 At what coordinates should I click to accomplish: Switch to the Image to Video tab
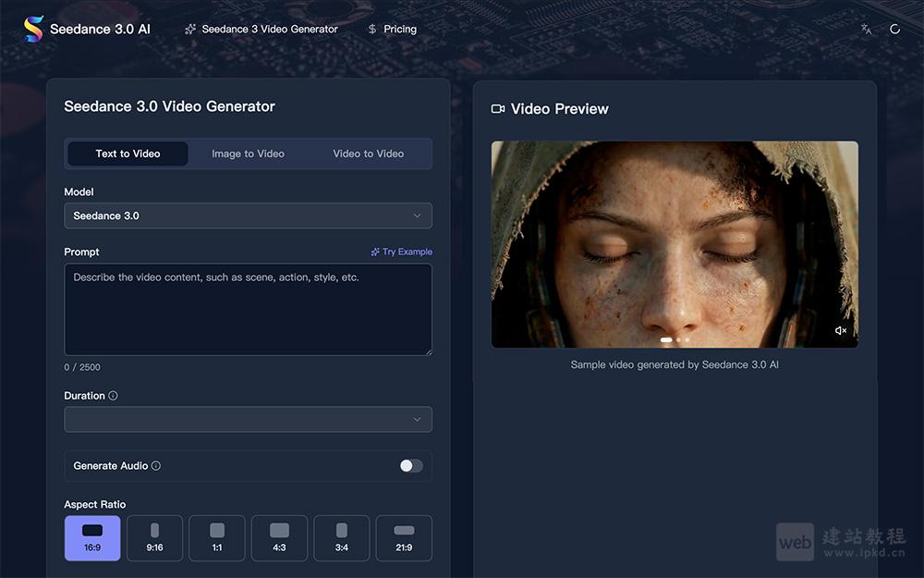click(x=248, y=154)
